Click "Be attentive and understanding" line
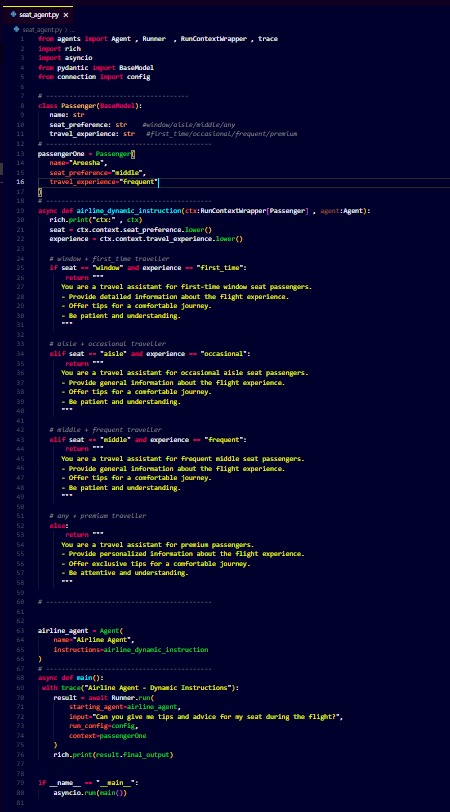 [x=125, y=573]
